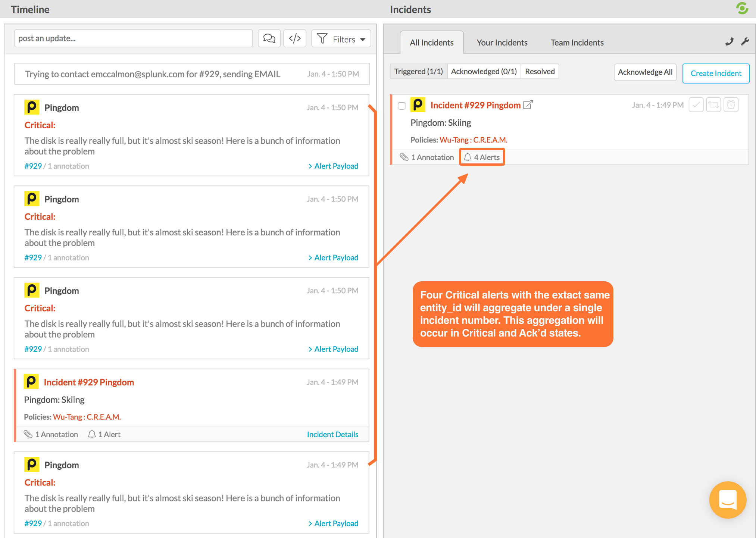Click the Acknowledge All button
Image resolution: width=756 pixels, height=538 pixels.
point(645,72)
